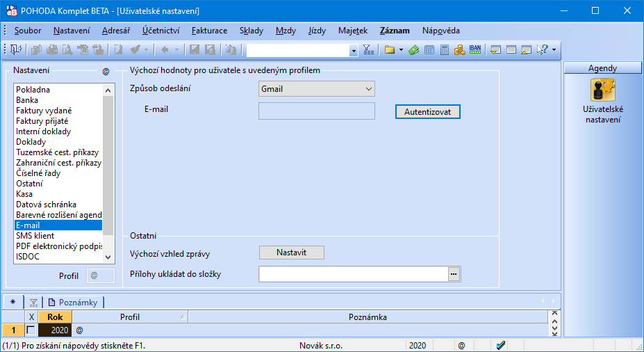Select ISDOC in the settings list

tap(58, 257)
